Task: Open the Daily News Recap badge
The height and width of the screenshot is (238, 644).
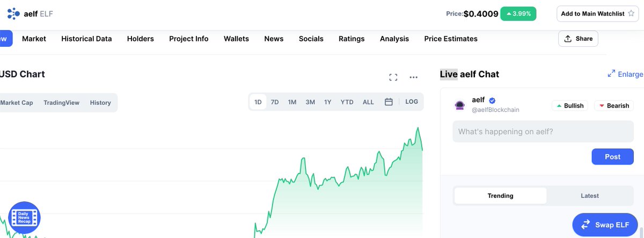Action: point(24,218)
